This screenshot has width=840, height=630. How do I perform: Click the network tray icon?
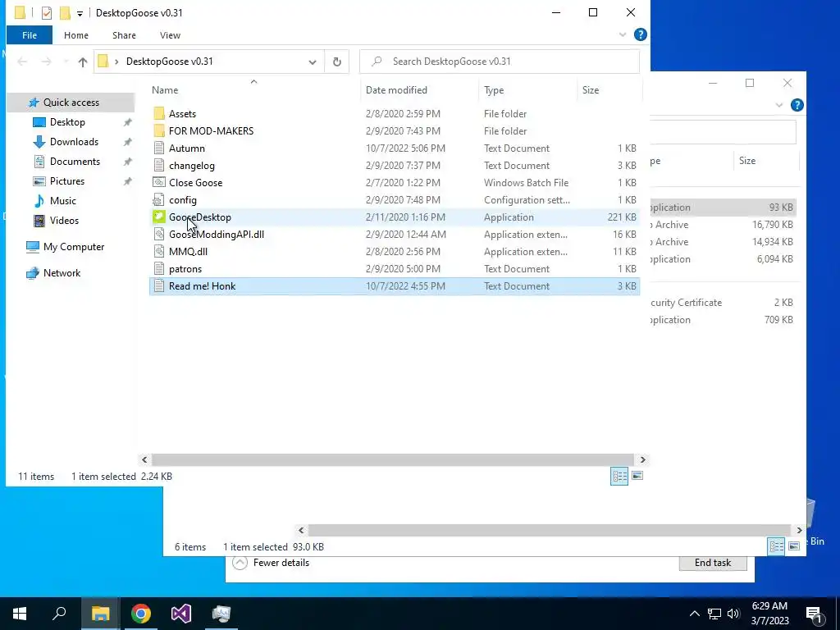pyautogui.click(x=714, y=614)
